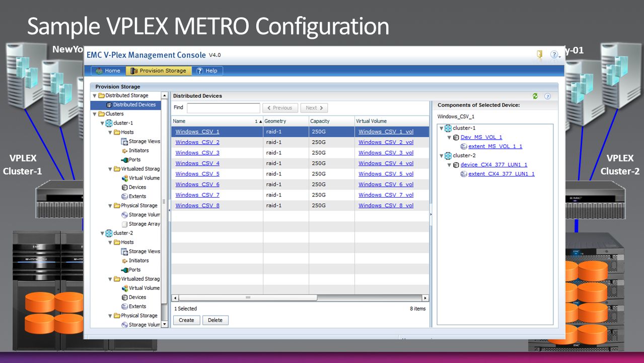Screen dimensions: 644x363
Task: Open the Windows_CSV_4 device link
Action: [x=197, y=163]
